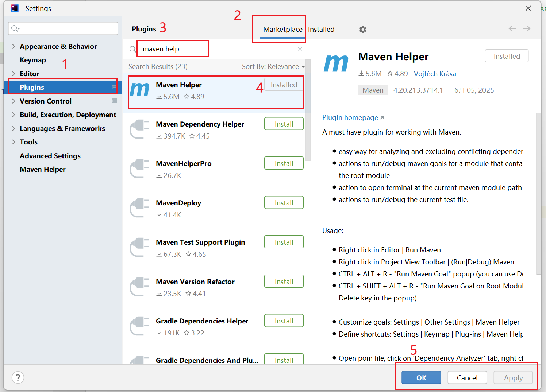Expand Languages & Frameworks
This screenshot has width=546, height=392.
(14, 128)
